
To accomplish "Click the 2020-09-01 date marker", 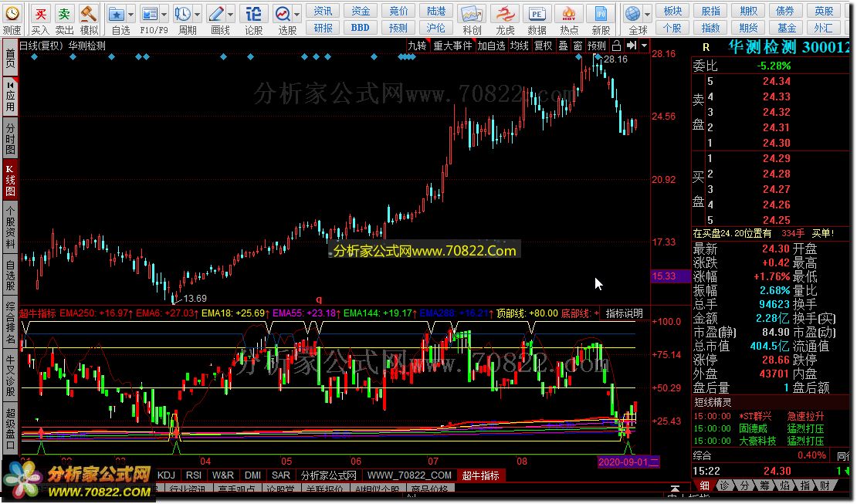I will (628, 462).
